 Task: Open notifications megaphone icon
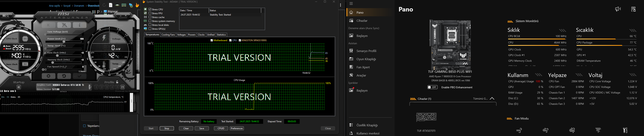(618, 9)
